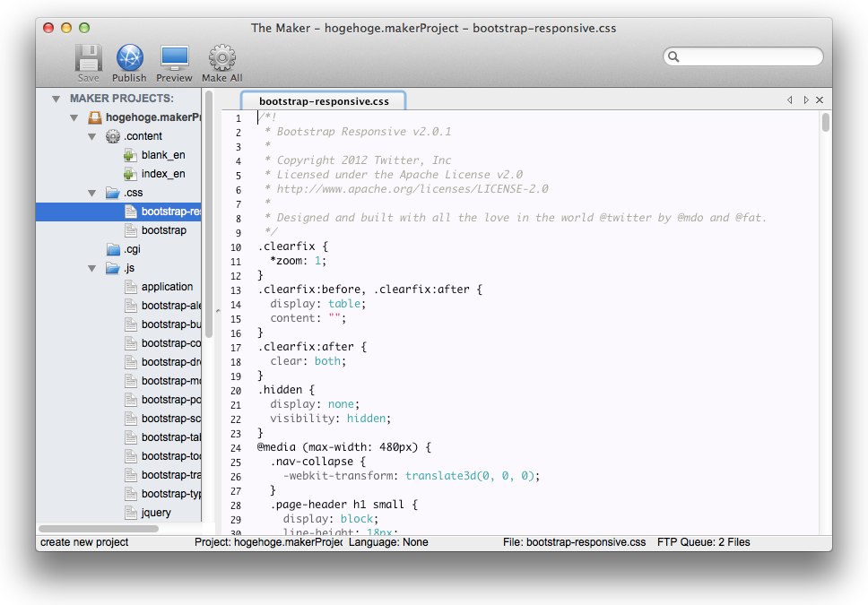Open the hogehoge.makerProject project icon
Screen dimensions: 868x605
pos(96,117)
